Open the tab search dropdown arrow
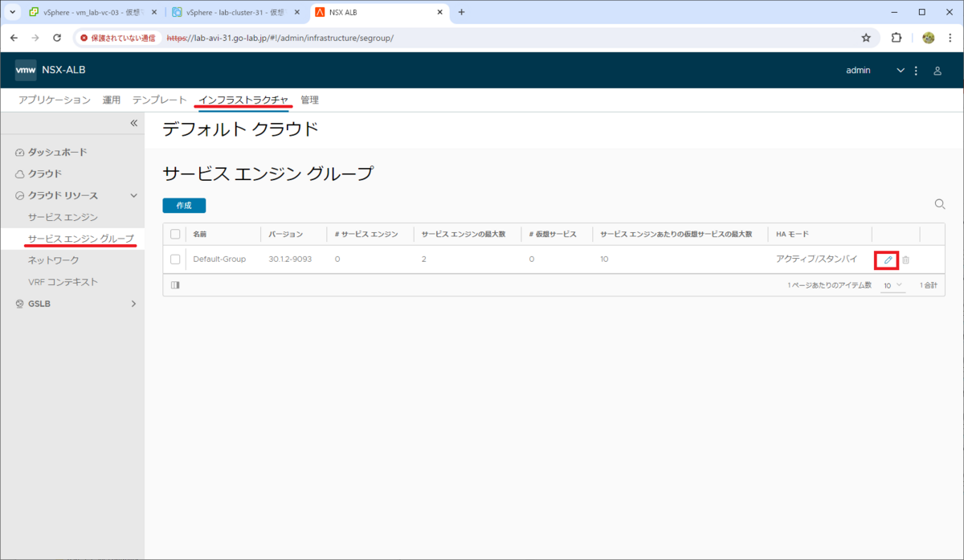964x560 pixels. pos(12,12)
